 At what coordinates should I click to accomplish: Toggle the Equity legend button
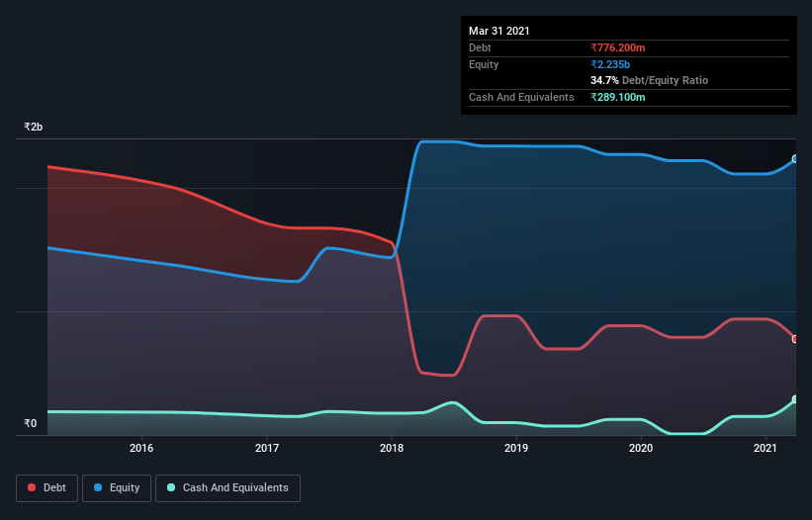(117, 488)
